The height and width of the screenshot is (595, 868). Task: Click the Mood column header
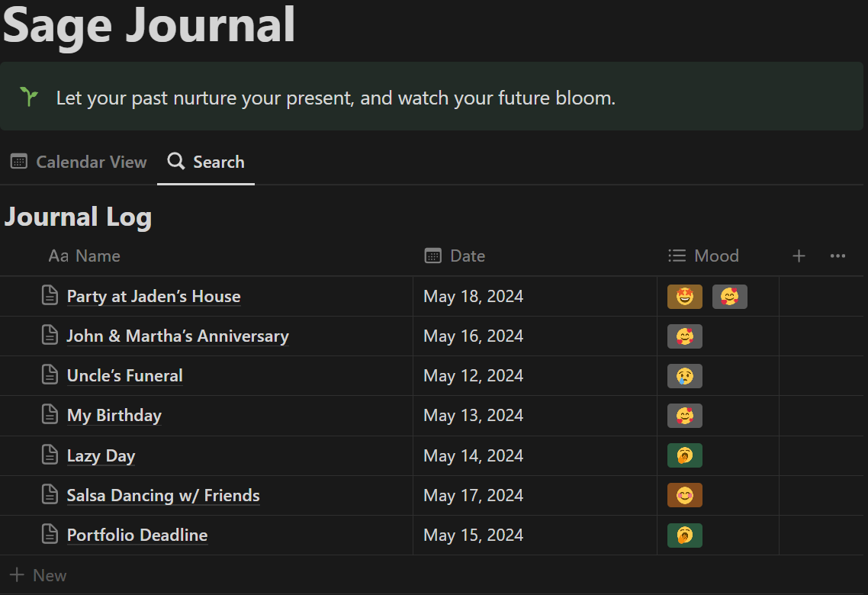[x=703, y=256]
